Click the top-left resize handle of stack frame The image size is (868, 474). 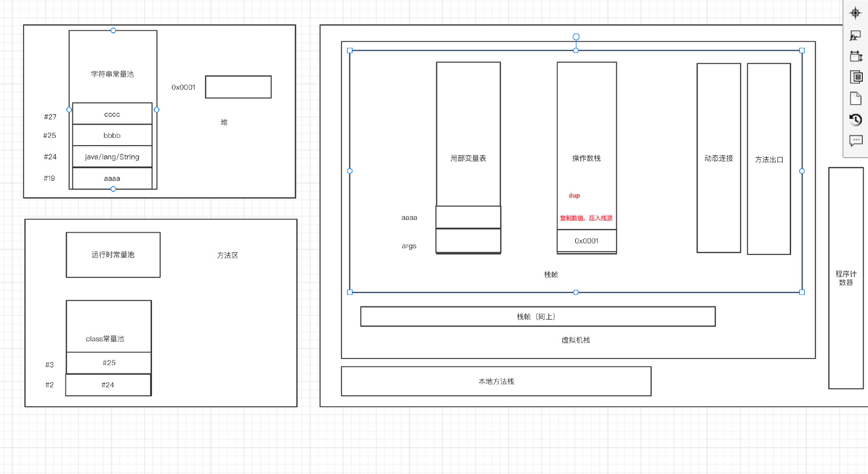coord(350,50)
